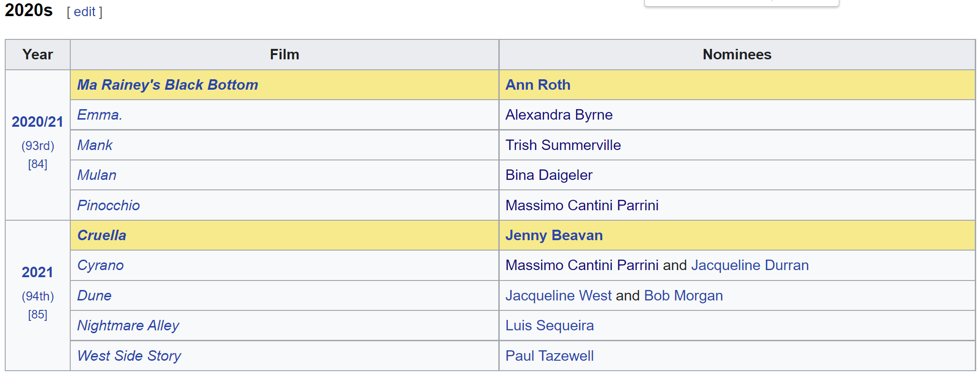Click the Emma. film link

click(x=100, y=115)
